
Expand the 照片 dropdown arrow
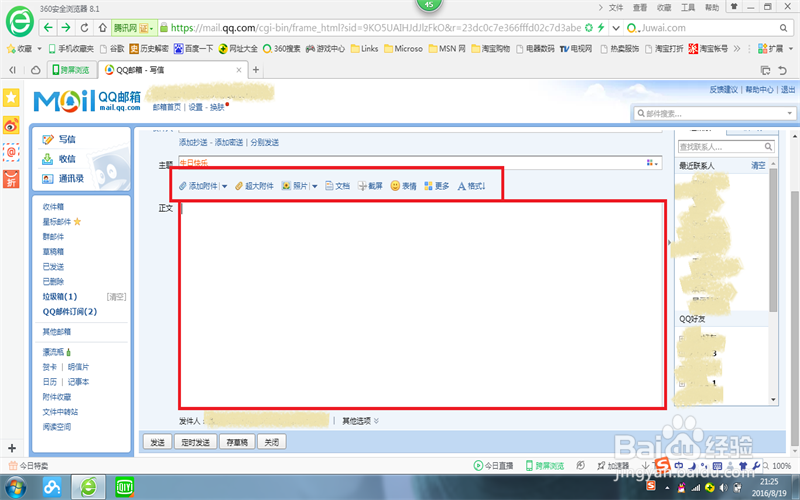[314, 186]
